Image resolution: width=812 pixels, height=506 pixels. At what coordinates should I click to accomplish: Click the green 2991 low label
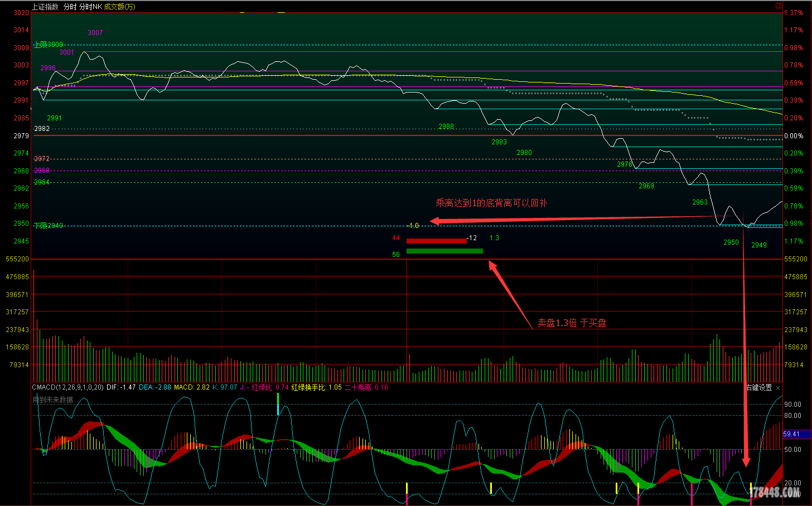pos(55,118)
